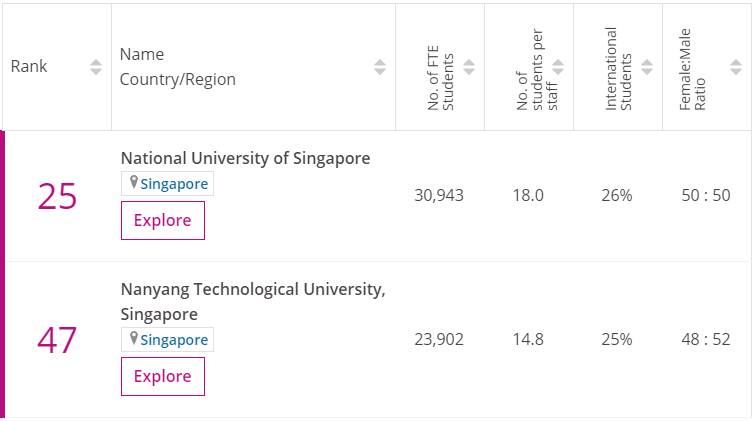Screen dimensions: 755x421
Task: Sort by No. of FTE Students arrows
Action: [x=469, y=67]
